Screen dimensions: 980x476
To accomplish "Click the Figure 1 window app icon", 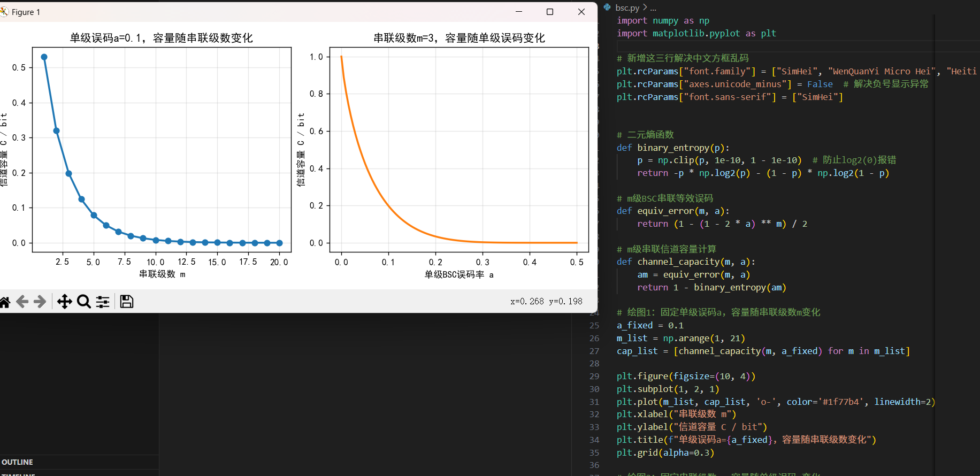I will (4, 12).
